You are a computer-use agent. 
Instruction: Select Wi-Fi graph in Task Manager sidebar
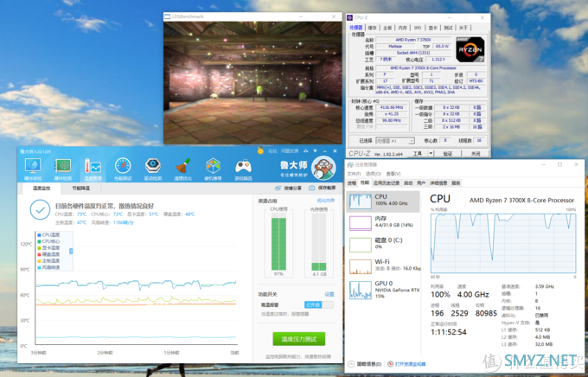(361, 266)
